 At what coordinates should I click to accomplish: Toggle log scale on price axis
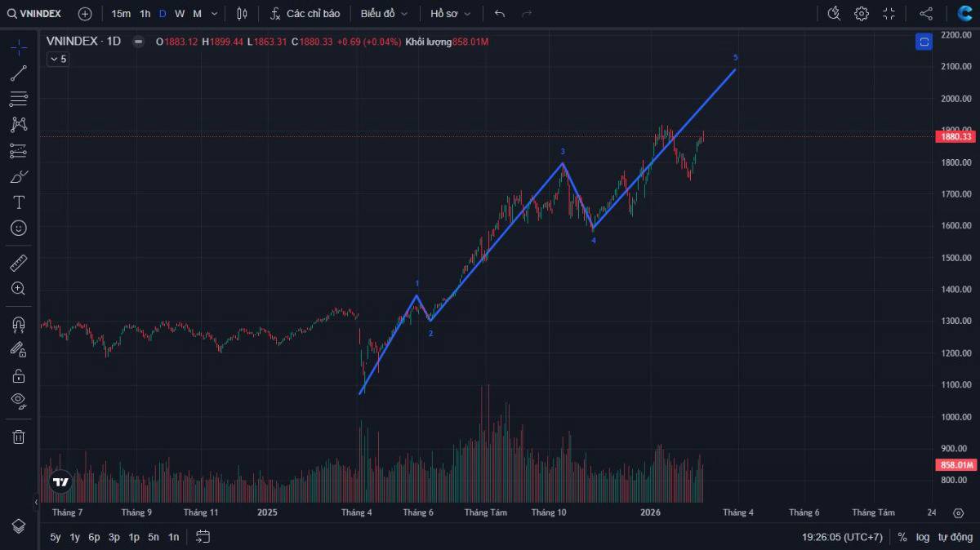pyautogui.click(x=923, y=537)
